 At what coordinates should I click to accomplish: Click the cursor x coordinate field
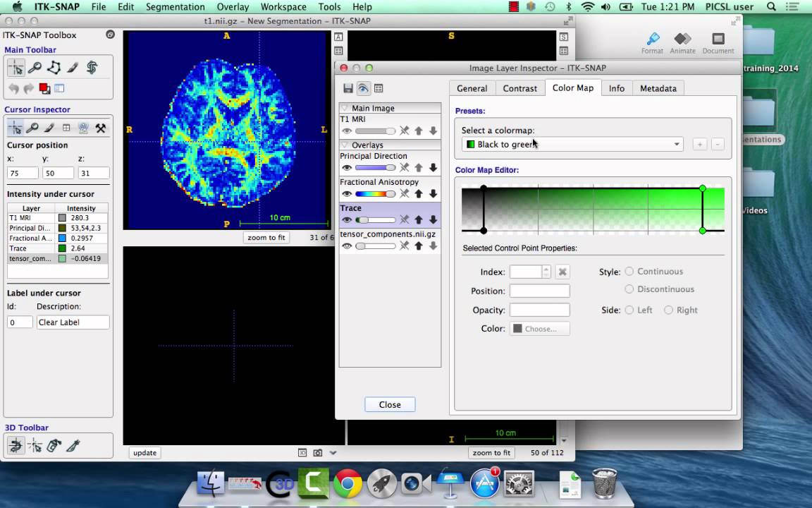(x=23, y=173)
